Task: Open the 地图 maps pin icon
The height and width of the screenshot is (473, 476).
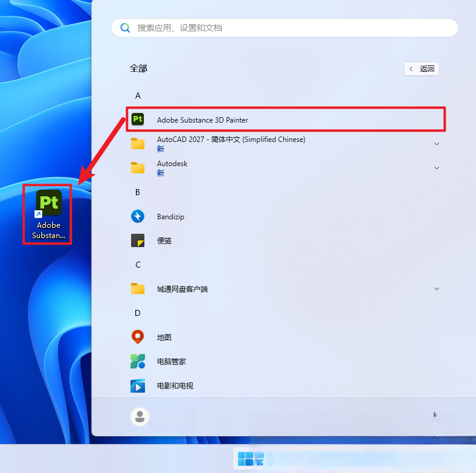Action: pyautogui.click(x=138, y=337)
